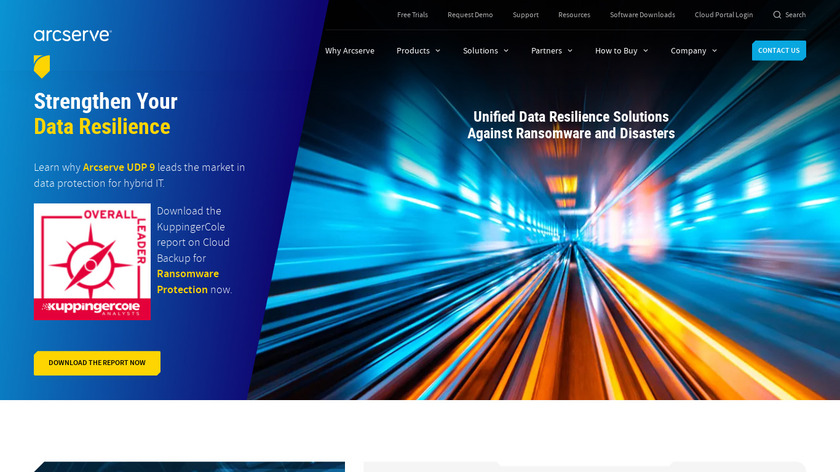Screen dimensions: 840x472
Task: Click the KuppingerCole Overall Leader badge
Action: pyautogui.click(x=92, y=261)
